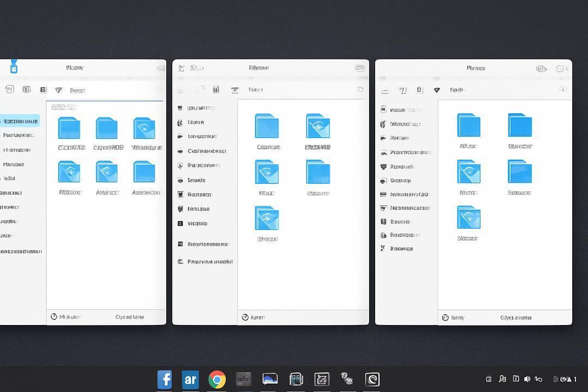
Task: Open the picture viewer icon in taskbar
Action: (x=270, y=379)
